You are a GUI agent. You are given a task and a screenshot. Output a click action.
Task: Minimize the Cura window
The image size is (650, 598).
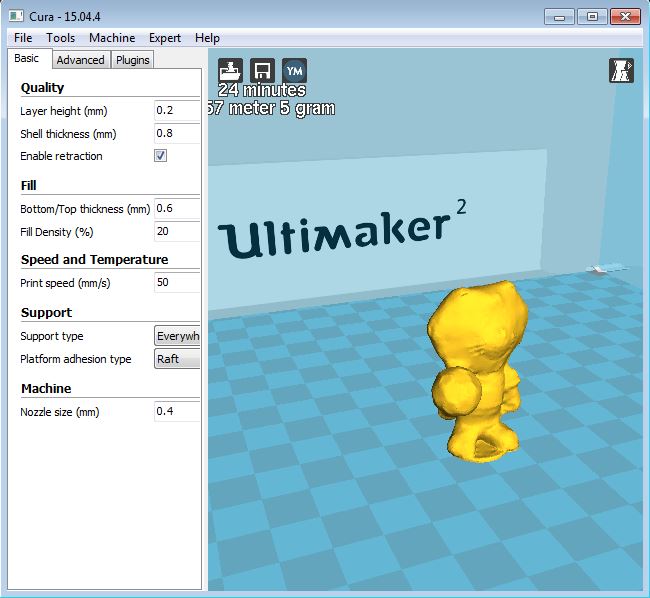coord(559,17)
